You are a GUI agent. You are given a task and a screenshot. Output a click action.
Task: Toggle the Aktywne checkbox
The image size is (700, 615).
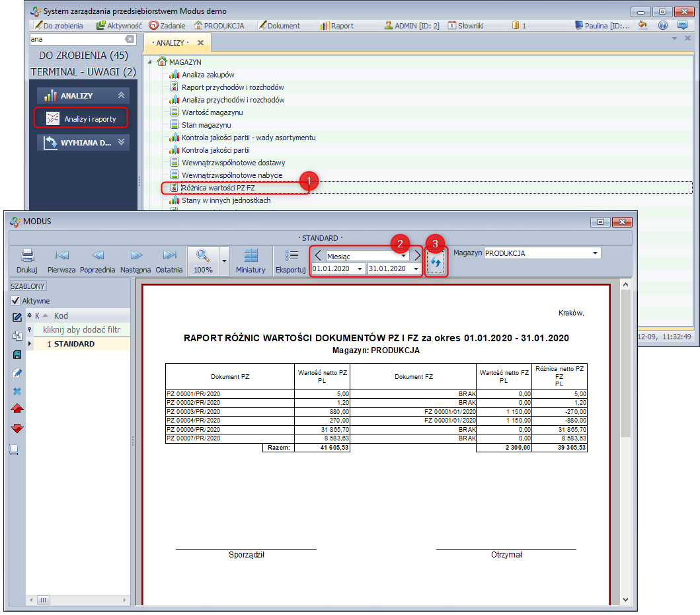tap(16, 301)
